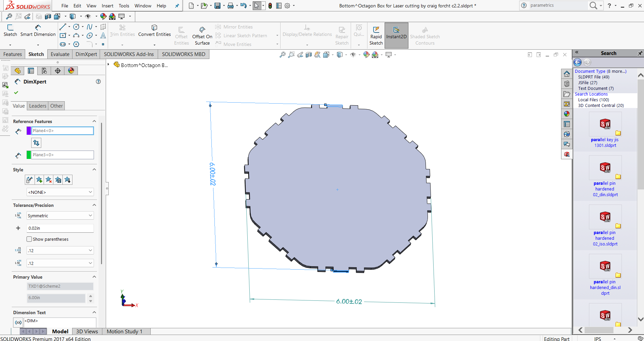Click Add or Update a Style icon
Screen dimensions: 644x341
point(39,180)
